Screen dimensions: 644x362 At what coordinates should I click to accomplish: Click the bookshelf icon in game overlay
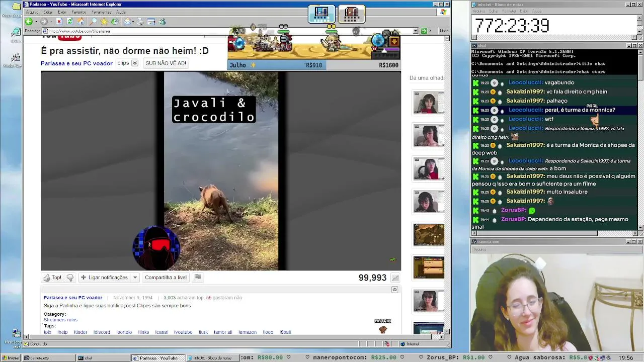coord(352,14)
